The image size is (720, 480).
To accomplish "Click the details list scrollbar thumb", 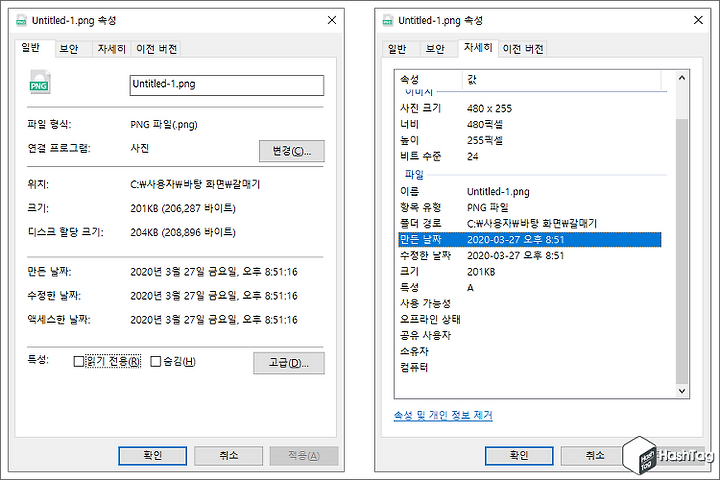I will coord(682,250).
